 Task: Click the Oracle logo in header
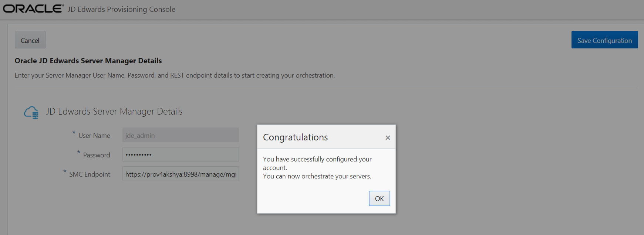(x=33, y=8)
